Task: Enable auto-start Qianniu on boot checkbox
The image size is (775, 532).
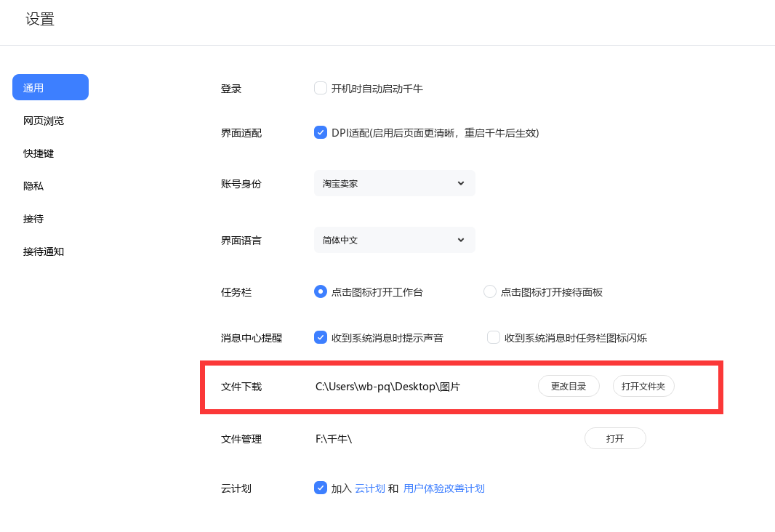Action: [x=321, y=87]
